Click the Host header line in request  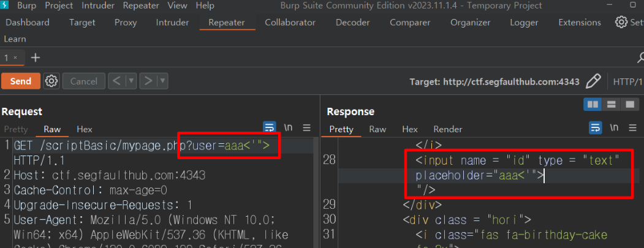pyautogui.click(x=110, y=175)
